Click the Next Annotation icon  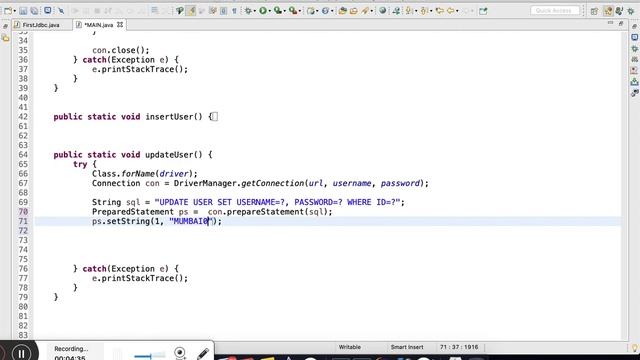409,11
